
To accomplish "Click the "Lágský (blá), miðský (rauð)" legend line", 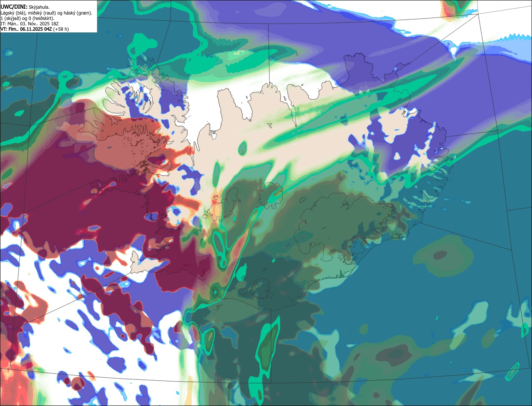I will pyautogui.click(x=47, y=13).
